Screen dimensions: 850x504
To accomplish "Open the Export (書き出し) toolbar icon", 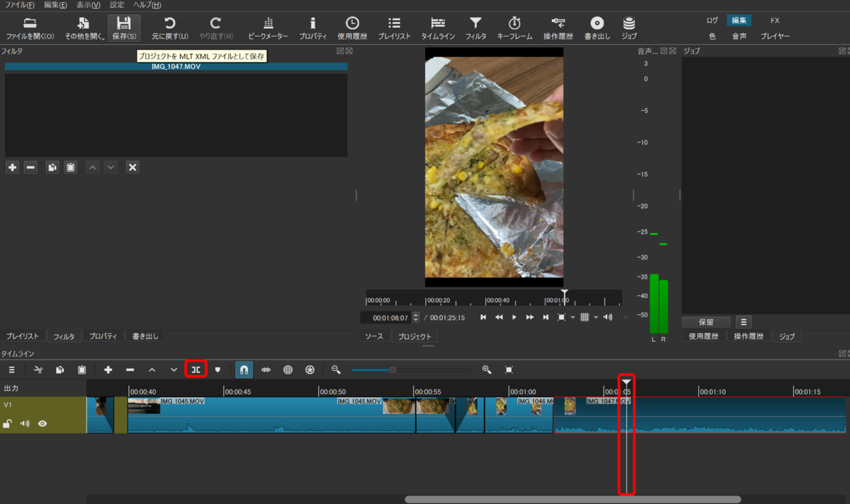I will point(597,28).
